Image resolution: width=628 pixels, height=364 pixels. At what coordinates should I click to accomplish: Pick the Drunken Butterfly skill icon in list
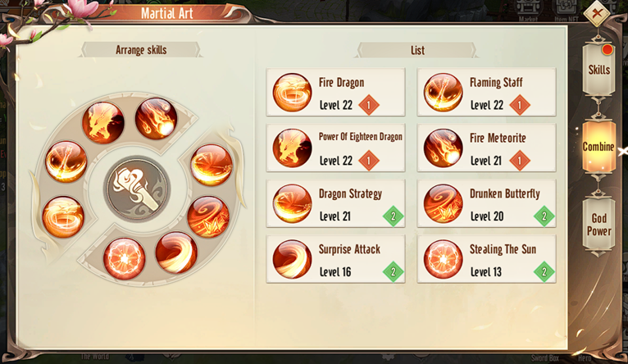click(x=443, y=203)
